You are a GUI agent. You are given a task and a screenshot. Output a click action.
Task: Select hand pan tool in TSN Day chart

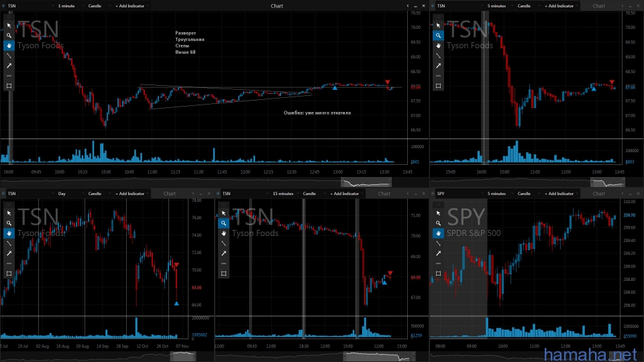9,233
